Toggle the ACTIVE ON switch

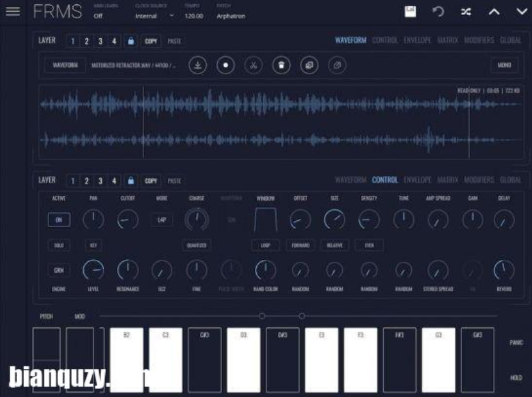pos(59,220)
